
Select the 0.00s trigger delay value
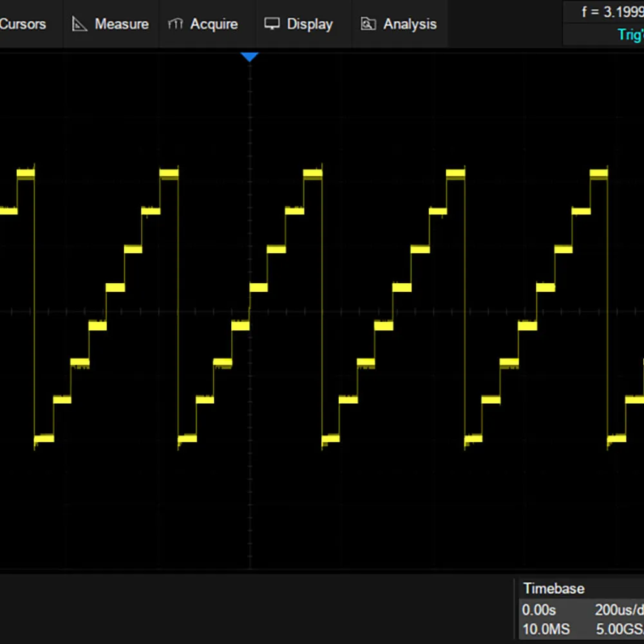click(x=538, y=609)
